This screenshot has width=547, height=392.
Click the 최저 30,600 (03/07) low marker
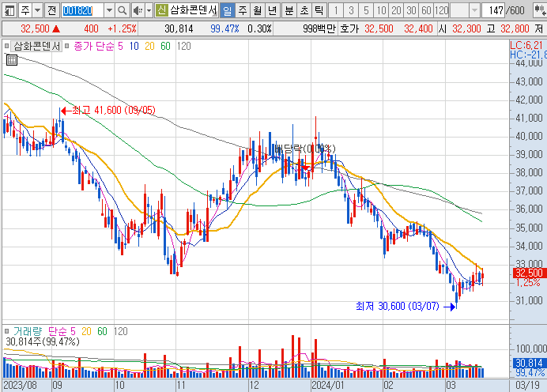click(406, 306)
